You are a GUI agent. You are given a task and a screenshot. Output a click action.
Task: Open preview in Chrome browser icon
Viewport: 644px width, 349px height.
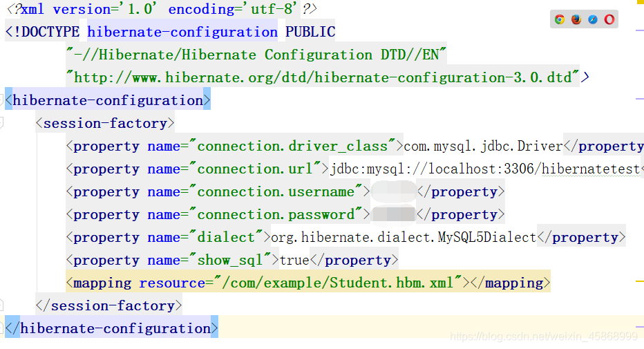point(560,19)
